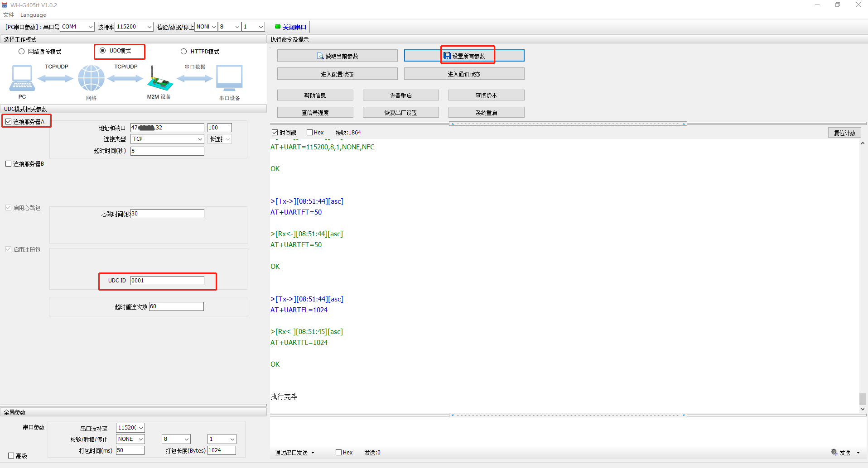
Task: Toggle the Hex checkbox in receive area
Action: [x=310, y=133]
